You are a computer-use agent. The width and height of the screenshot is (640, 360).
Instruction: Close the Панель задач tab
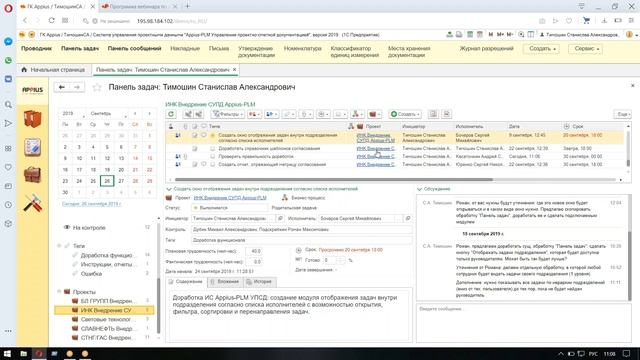(x=234, y=70)
